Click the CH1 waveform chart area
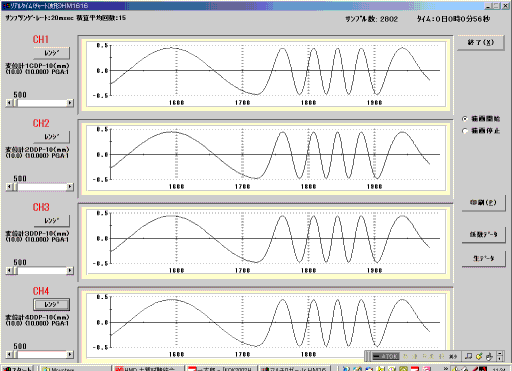This screenshot has height=371, width=512. click(265, 74)
